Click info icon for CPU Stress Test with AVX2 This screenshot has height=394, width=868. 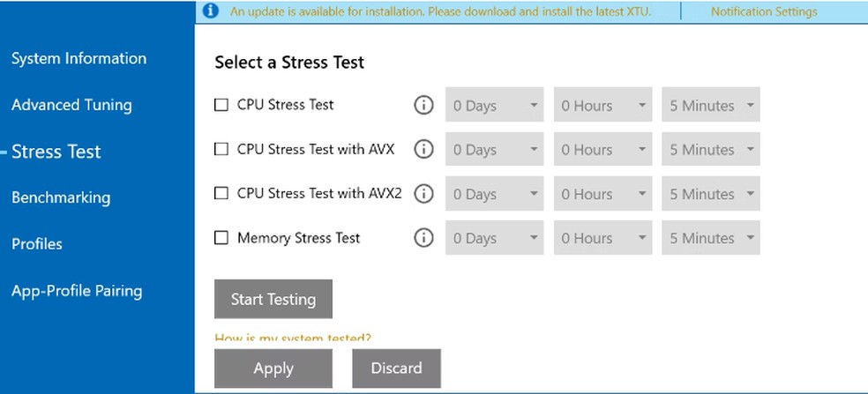(x=423, y=194)
